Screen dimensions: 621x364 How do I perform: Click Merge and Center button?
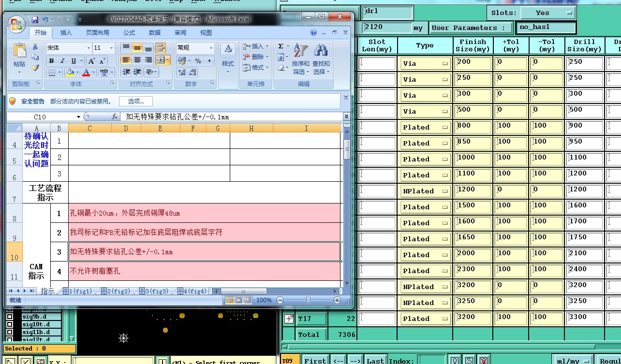click(x=161, y=60)
